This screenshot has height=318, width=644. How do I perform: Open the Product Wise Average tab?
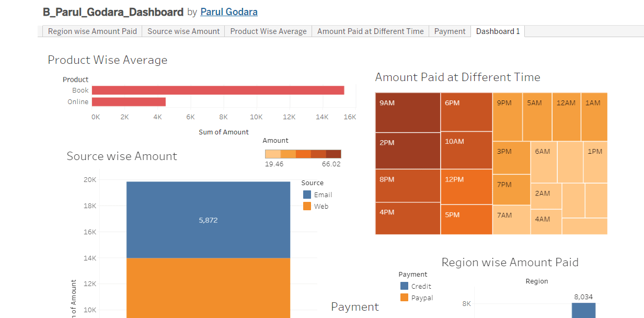(268, 31)
